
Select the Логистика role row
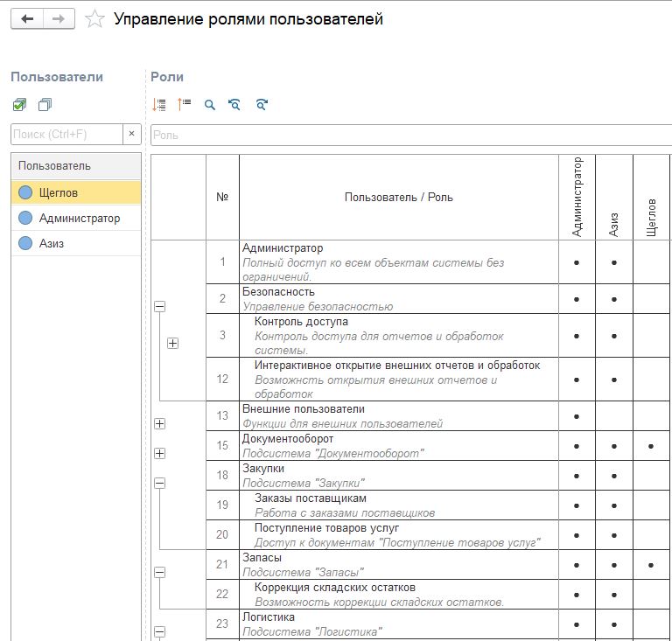click(x=399, y=624)
